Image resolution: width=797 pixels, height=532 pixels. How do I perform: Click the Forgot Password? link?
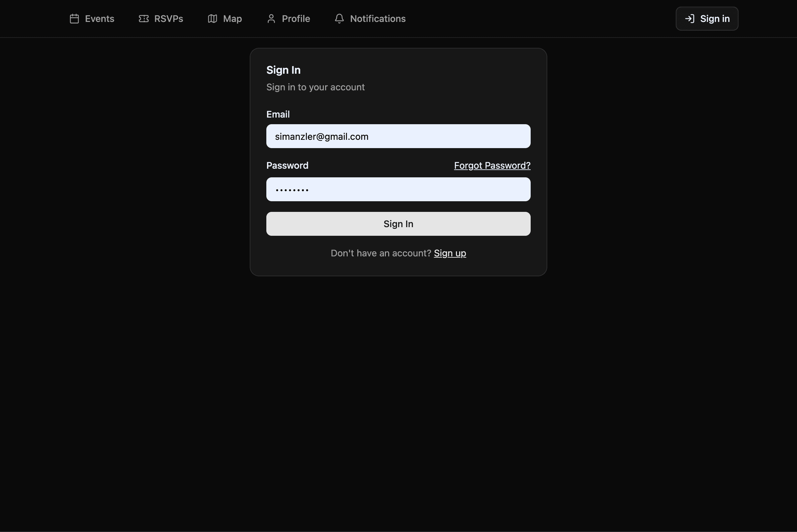pyautogui.click(x=492, y=166)
